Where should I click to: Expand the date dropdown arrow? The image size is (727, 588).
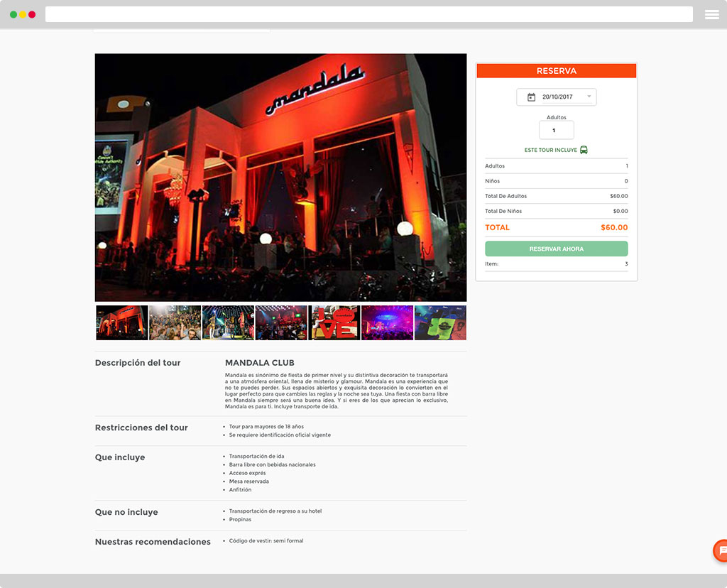point(589,97)
